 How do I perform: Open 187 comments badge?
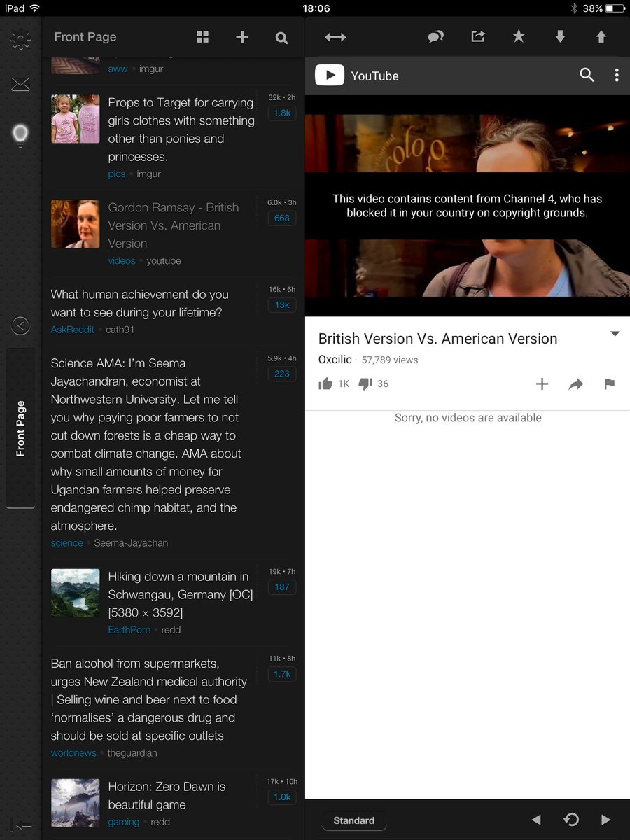pyautogui.click(x=282, y=587)
